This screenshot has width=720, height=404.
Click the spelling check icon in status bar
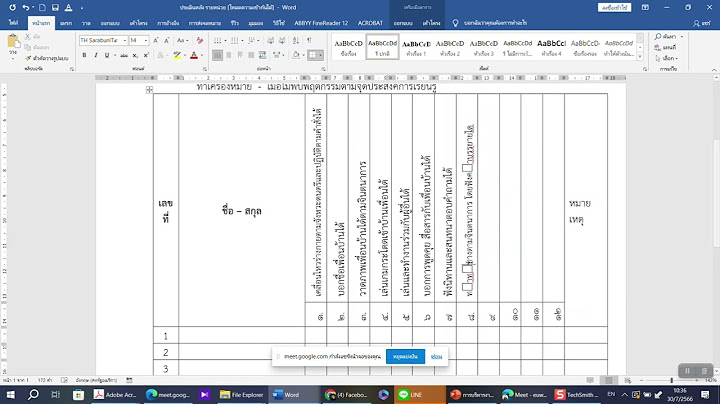64,380
